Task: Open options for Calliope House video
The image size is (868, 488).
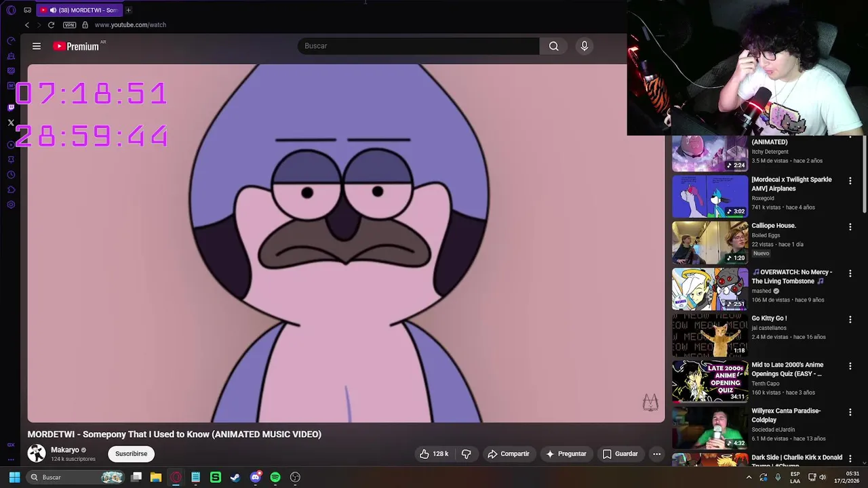Action: [x=850, y=226]
